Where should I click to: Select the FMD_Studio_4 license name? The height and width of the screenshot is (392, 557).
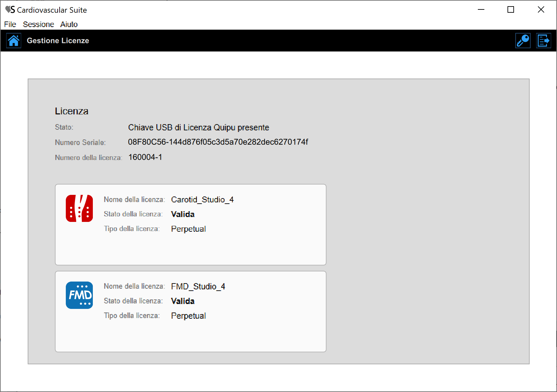(x=198, y=286)
